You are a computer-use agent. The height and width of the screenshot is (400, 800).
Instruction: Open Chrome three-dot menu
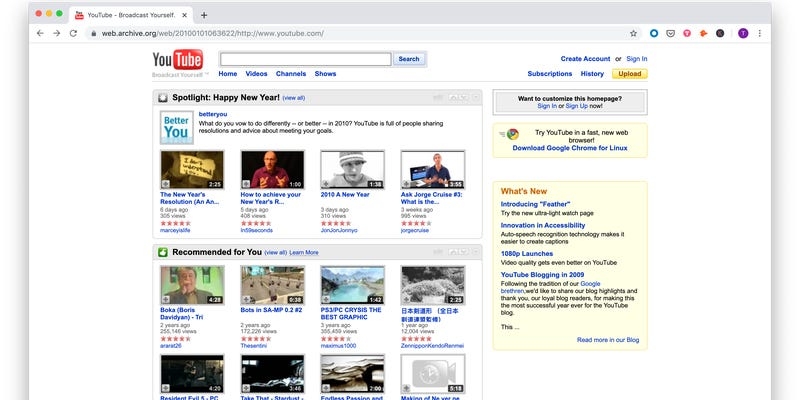click(x=759, y=33)
